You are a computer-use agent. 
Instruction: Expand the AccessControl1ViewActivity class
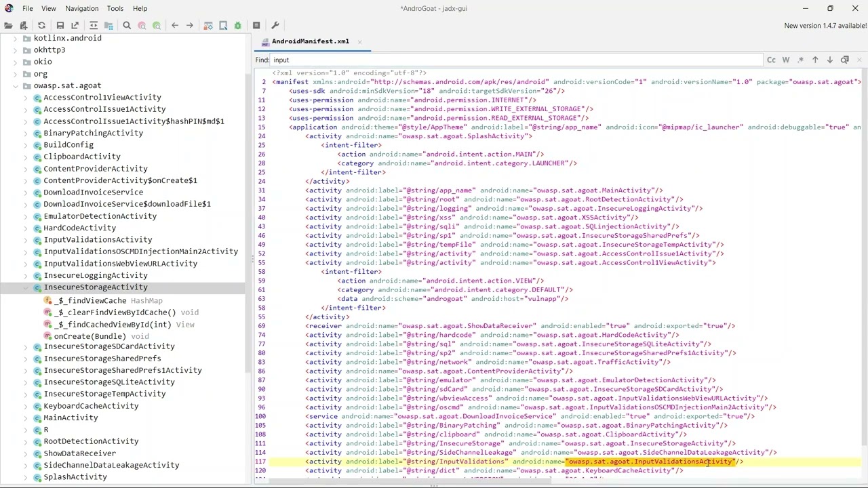coord(26,98)
